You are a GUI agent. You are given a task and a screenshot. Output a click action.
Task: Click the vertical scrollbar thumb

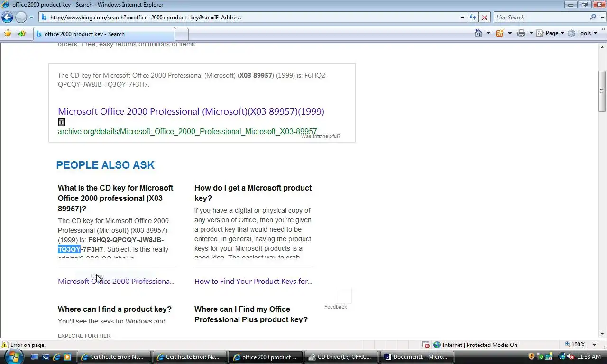point(602,91)
